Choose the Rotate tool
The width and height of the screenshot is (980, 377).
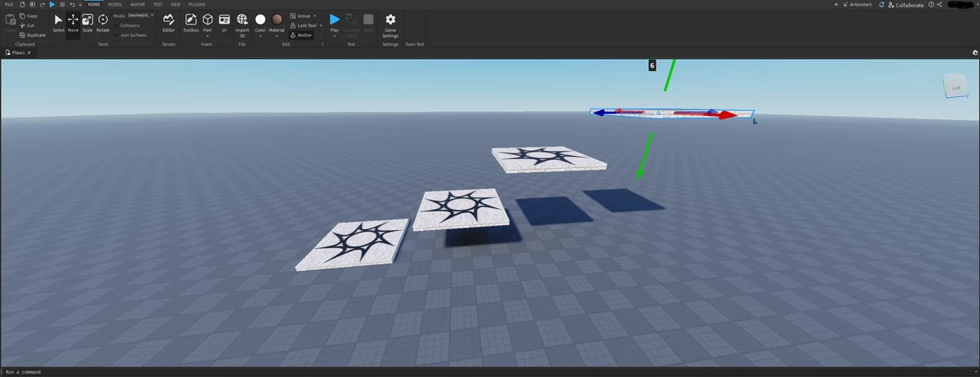pyautogui.click(x=103, y=22)
